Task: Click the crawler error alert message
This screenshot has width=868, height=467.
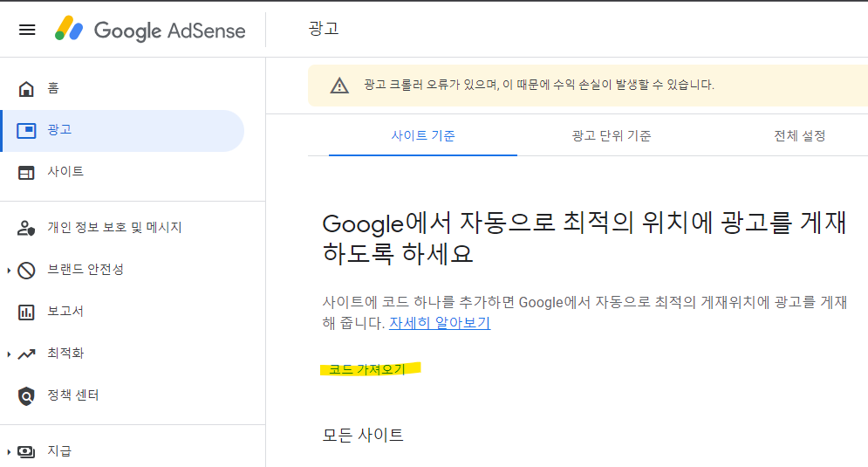Action: coord(538,85)
